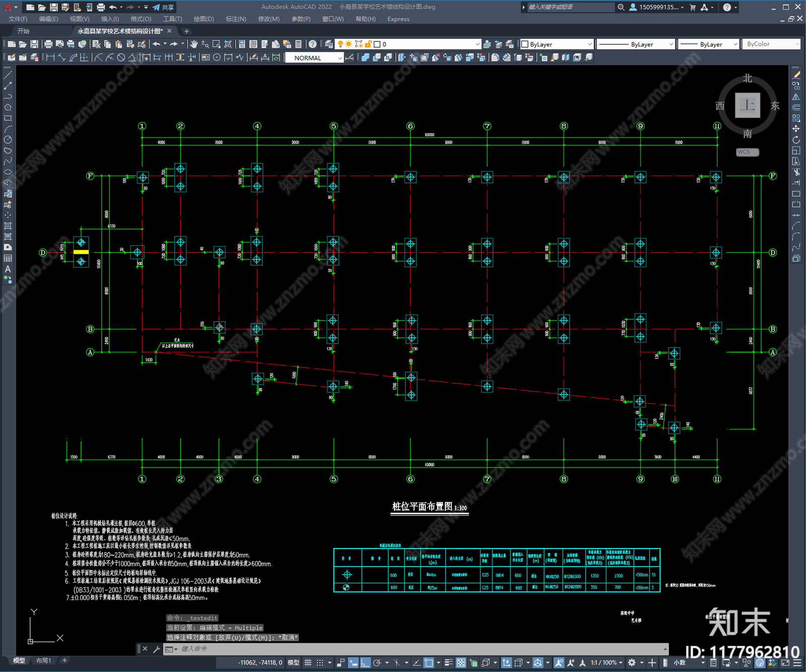Open the ByLayer linetype dropdown
Viewport: 806px width, 672px height.
pos(636,44)
